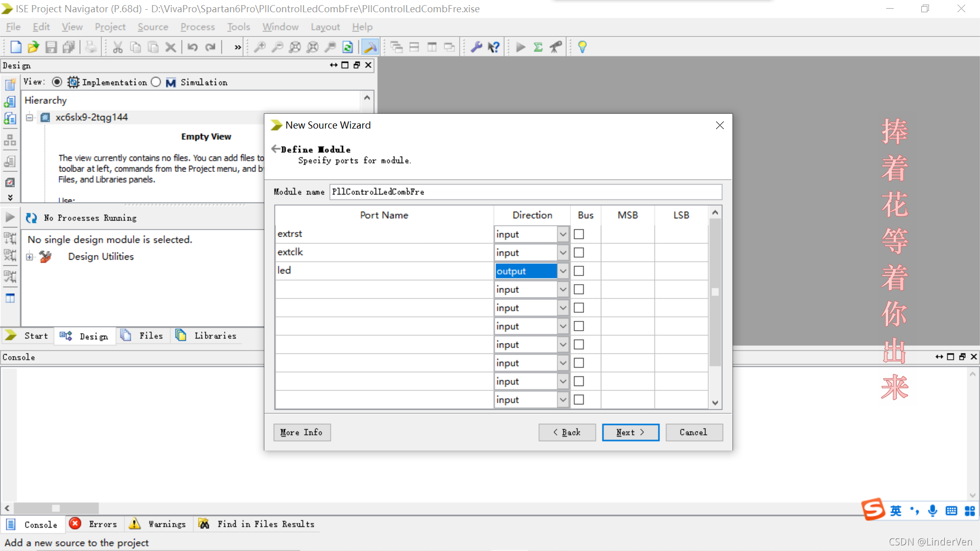Click the light bulb tips icon

click(x=582, y=47)
